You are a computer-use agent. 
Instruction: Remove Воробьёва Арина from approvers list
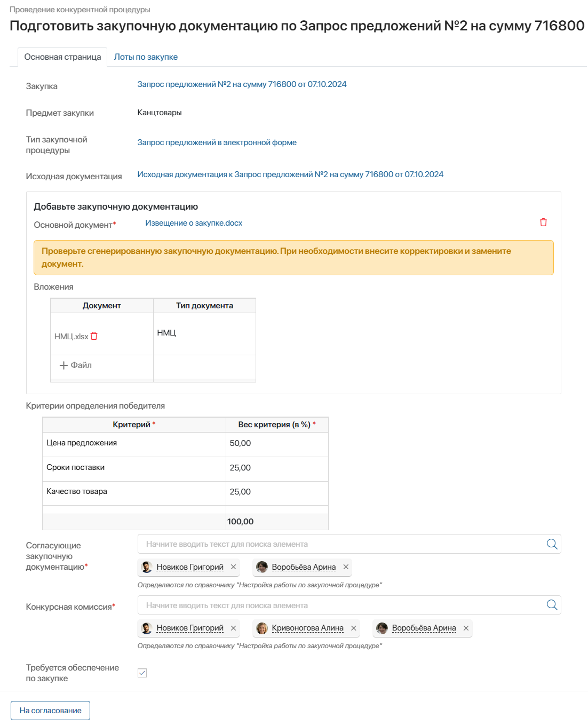(346, 567)
